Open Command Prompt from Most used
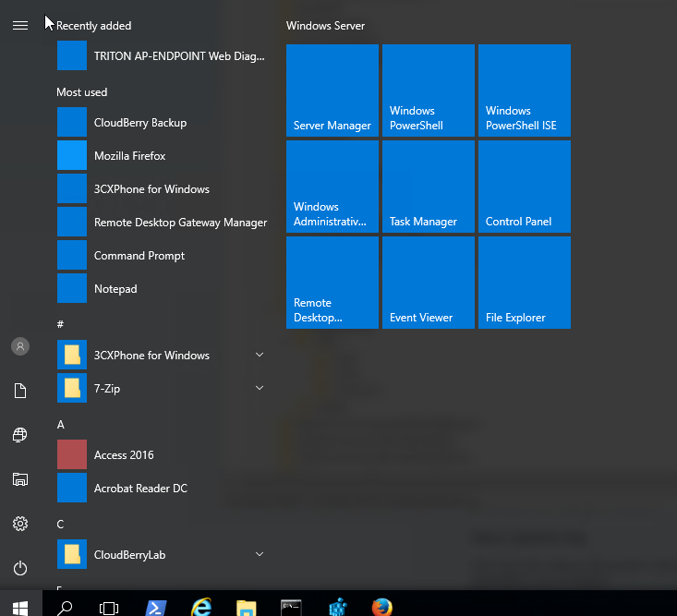Viewport: 677px width, 616px height. point(139,256)
